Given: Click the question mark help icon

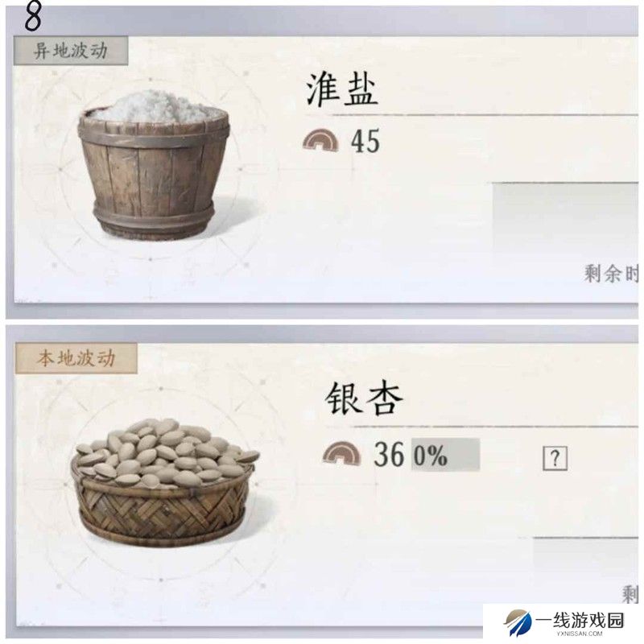Looking at the screenshot, I should point(555,458).
